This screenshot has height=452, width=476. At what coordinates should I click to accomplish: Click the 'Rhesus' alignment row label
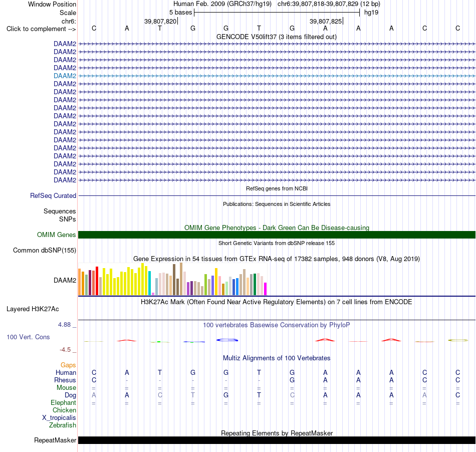click(65, 380)
